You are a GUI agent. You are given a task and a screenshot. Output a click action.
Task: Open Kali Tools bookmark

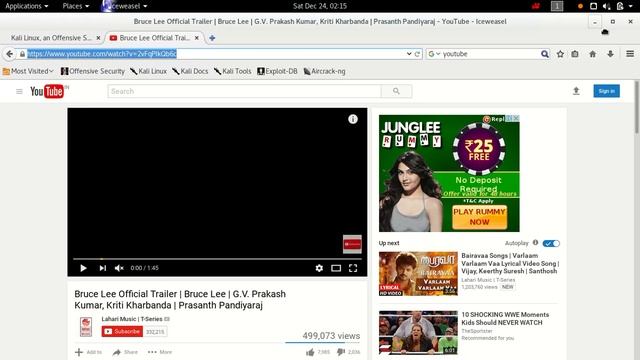233,71
